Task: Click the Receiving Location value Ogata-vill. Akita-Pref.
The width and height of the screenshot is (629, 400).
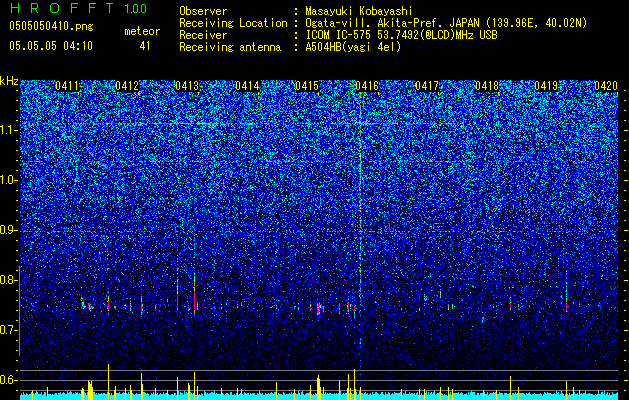Action: [x=391, y=23]
